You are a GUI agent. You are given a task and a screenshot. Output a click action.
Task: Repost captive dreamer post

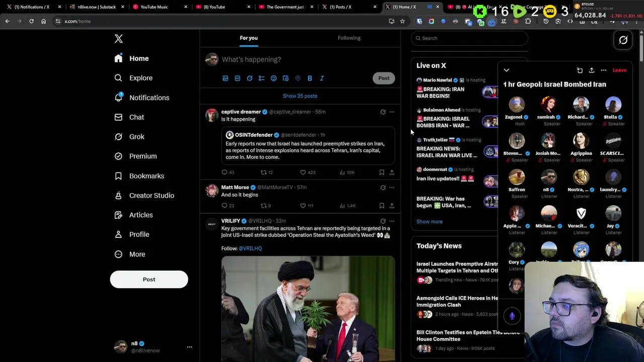[x=266, y=172]
